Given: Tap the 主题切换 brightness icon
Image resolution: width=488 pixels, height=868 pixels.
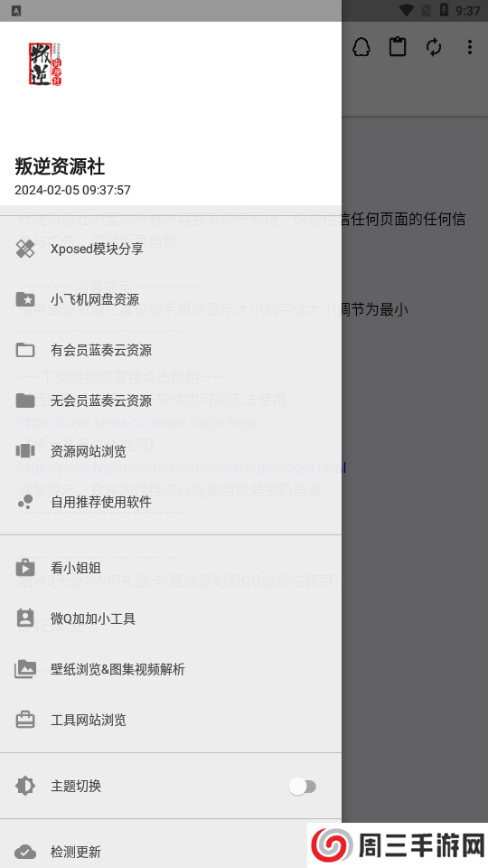Looking at the screenshot, I should pyautogui.click(x=25, y=786).
